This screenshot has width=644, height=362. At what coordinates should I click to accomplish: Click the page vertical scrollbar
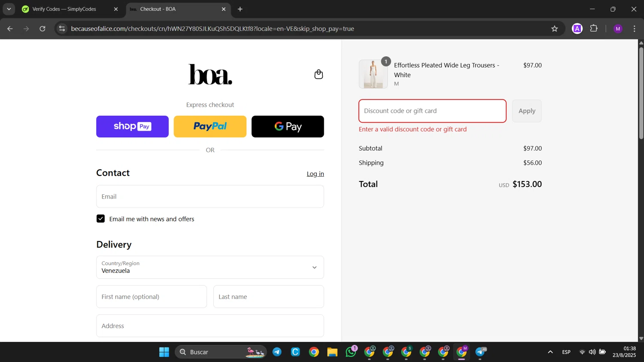641,94
